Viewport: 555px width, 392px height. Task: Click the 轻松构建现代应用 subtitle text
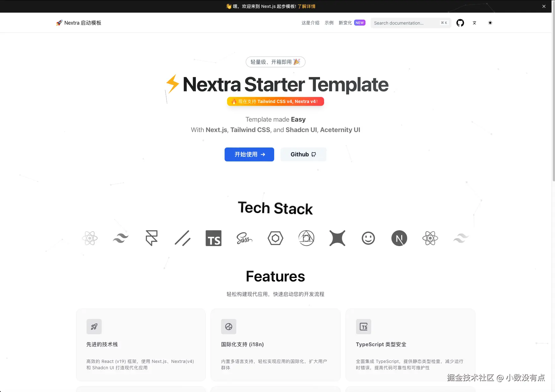pos(275,294)
